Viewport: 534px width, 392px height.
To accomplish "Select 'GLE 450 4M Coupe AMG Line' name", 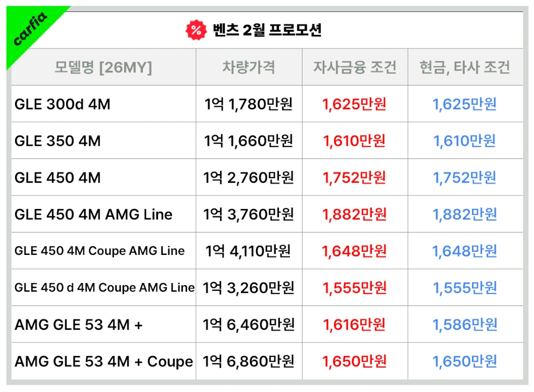I will [x=100, y=251].
